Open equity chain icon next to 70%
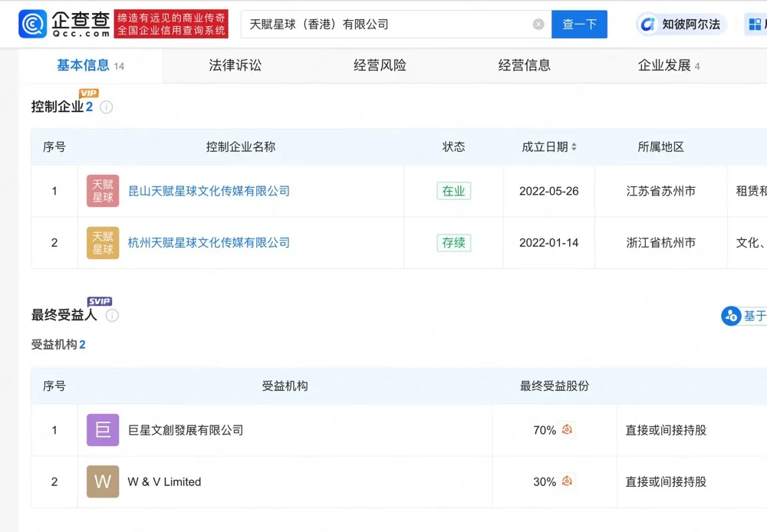 pos(567,429)
